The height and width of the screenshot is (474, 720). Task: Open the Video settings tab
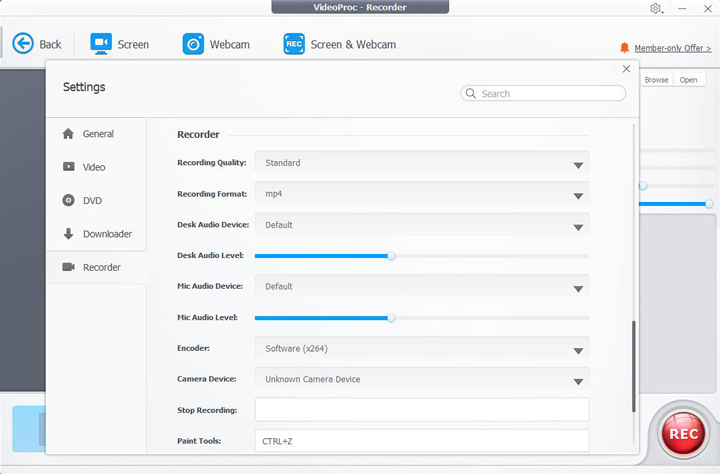pyautogui.click(x=96, y=167)
